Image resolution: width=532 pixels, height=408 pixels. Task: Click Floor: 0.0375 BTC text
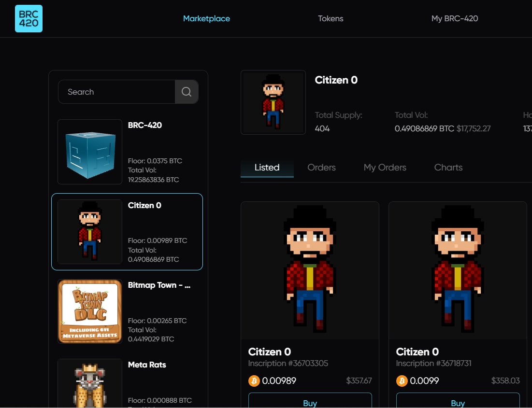(x=155, y=161)
